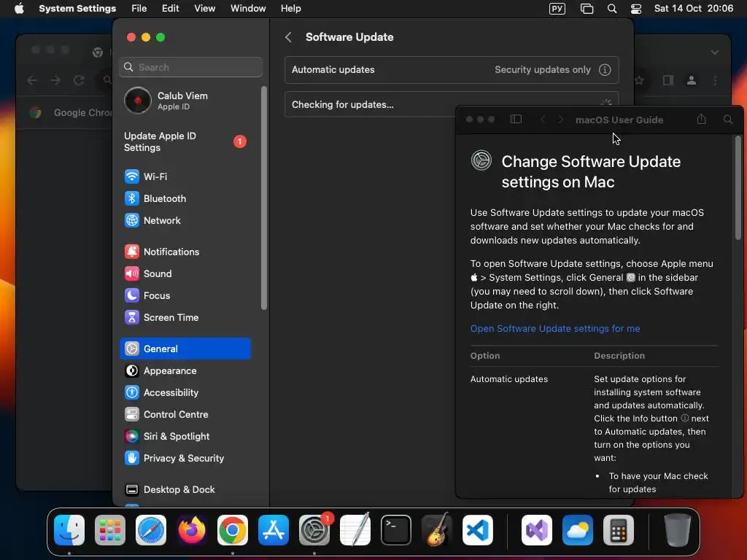Open Trash from the Dock
This screenshot has width=747, height=560.
[677, 530]
